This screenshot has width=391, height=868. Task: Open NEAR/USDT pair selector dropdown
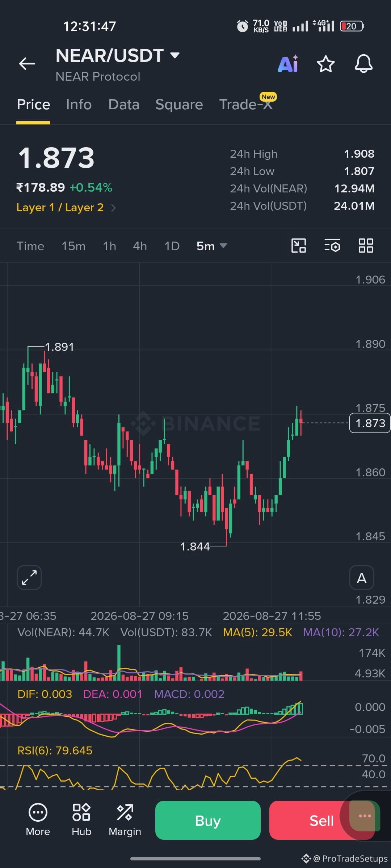click(118, 55)
